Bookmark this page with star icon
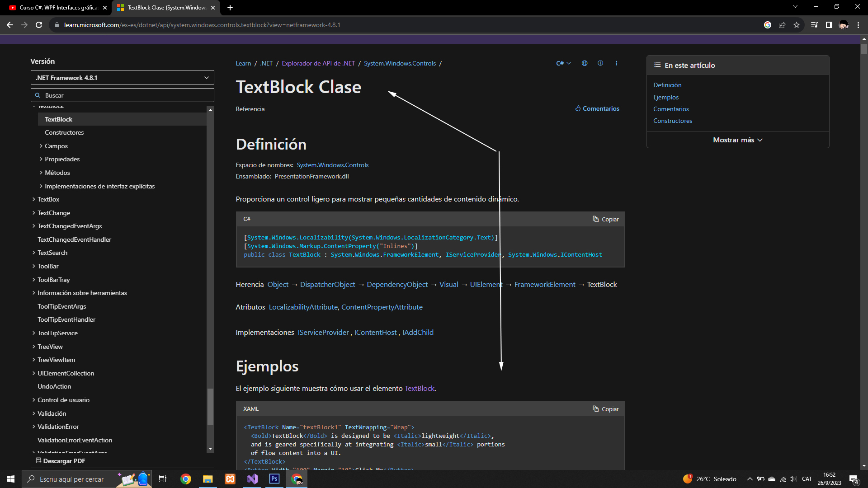Viewport: 868px width, 488px height. point(797,25)
